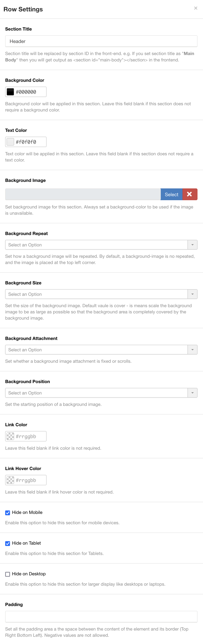Open the Background Color black swatch
This screenshot has height=644, width=203.
[x=10, y=92]
